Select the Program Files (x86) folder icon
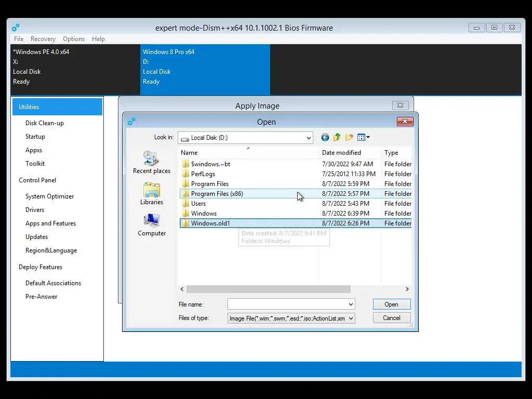Viewport: 532px width, 399px height. tap(185, 194)
